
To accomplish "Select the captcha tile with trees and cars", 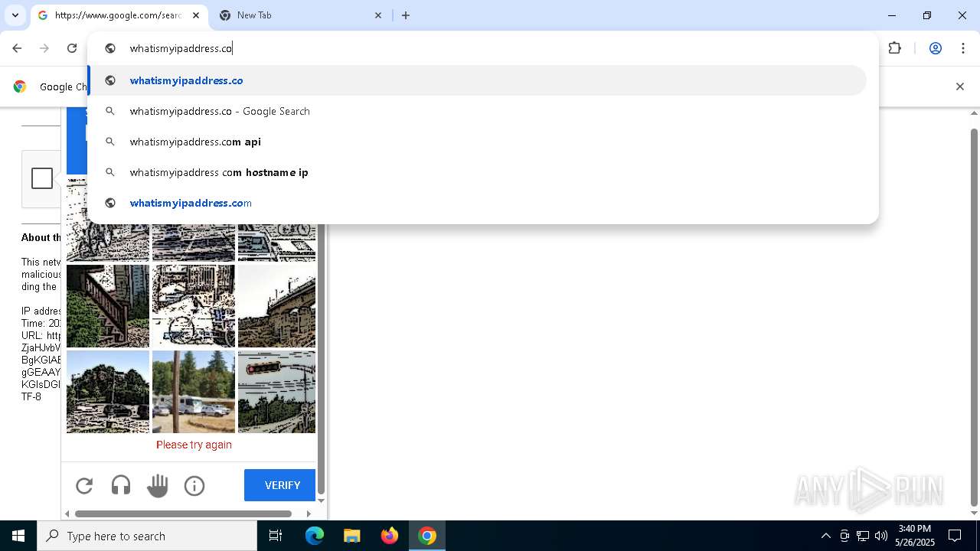I will [108, 392].
